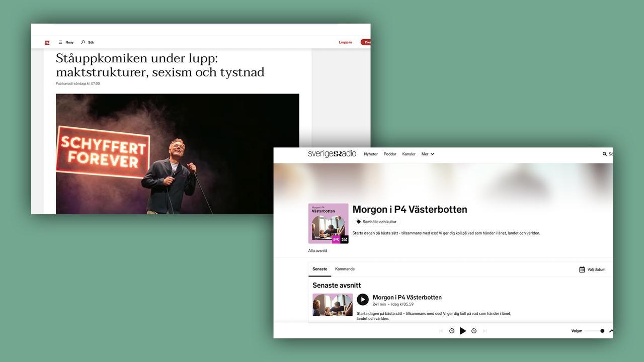The image size is (644, 362).
Task: Skip forward 15 seconds in the player
Action: click(x=474, y=331)
